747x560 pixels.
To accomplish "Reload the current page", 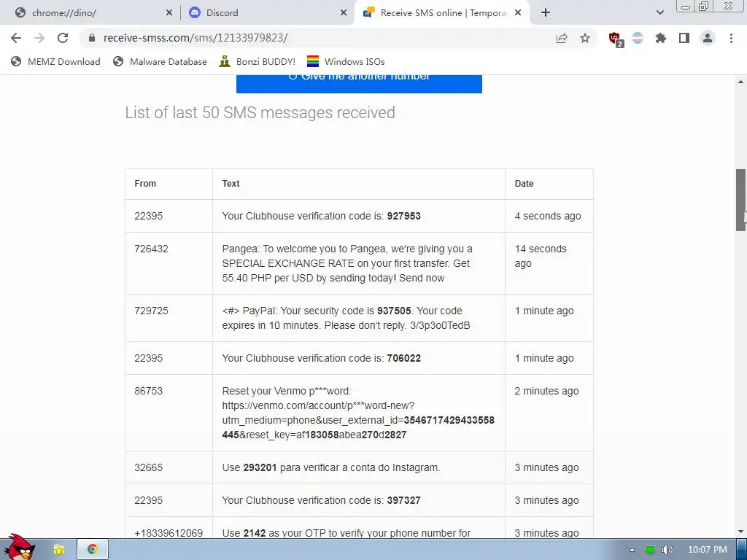I will (x=63, y=38).
